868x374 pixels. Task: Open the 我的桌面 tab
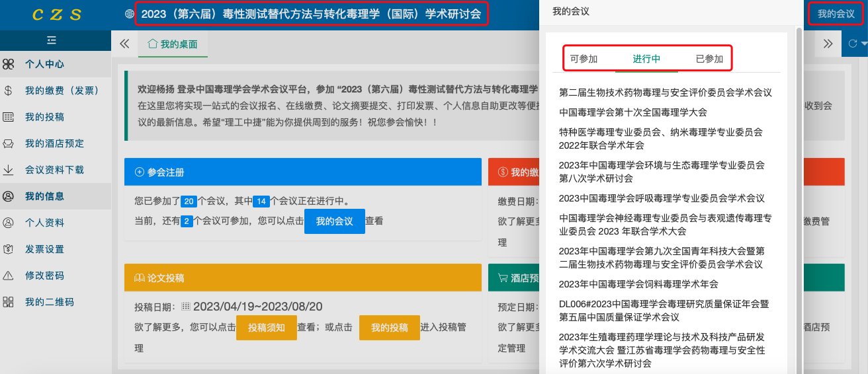click(173, 44)
